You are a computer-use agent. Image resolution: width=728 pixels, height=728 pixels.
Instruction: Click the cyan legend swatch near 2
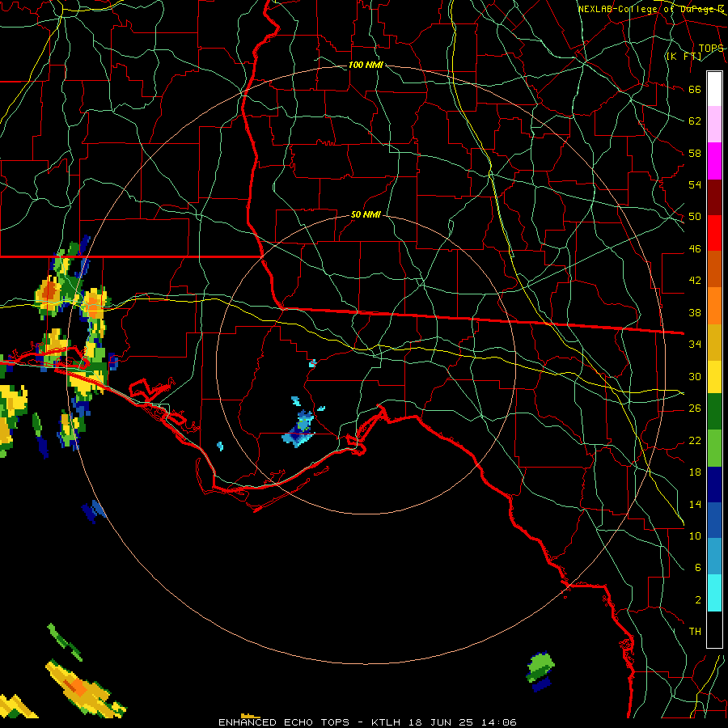pyautogui.click(x=714, y=593)
